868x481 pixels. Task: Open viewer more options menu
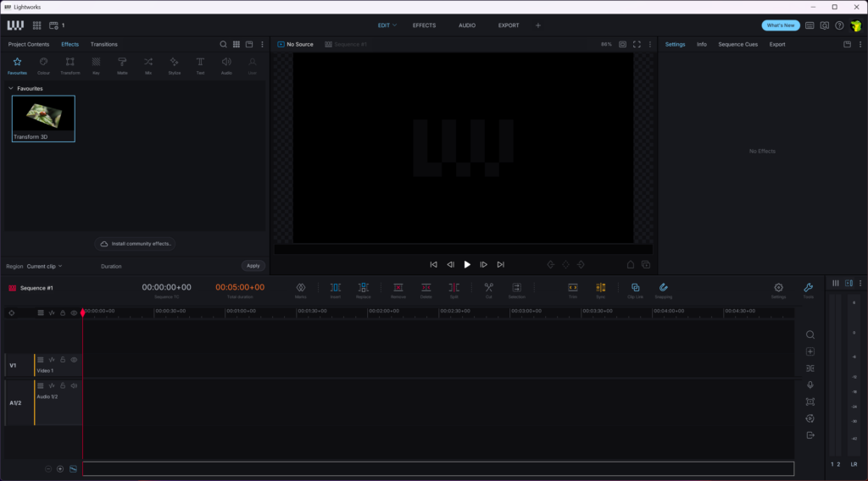pyautogui.click(x=650, y=44)
